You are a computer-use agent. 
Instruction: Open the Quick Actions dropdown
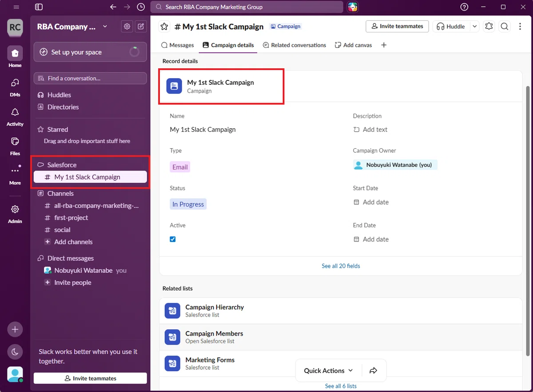pos(328,371)
